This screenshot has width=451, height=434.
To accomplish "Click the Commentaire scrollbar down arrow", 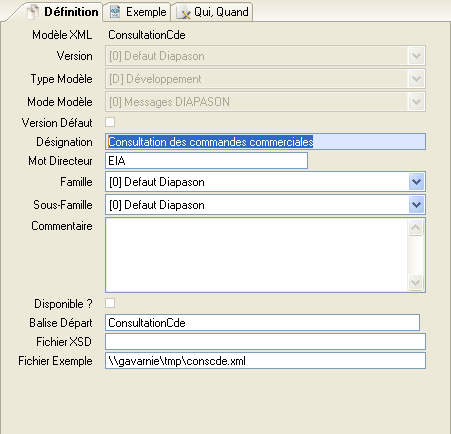I will point(416,283).
